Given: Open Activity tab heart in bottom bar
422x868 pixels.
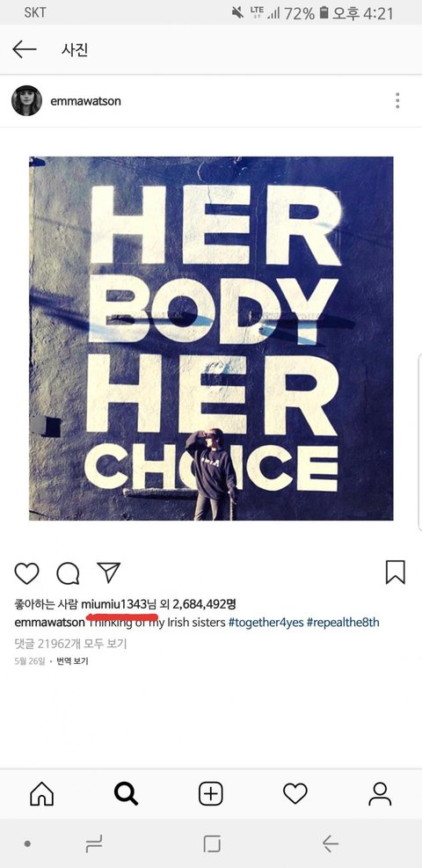Looking at the screenshot, I should click(295, 794).
